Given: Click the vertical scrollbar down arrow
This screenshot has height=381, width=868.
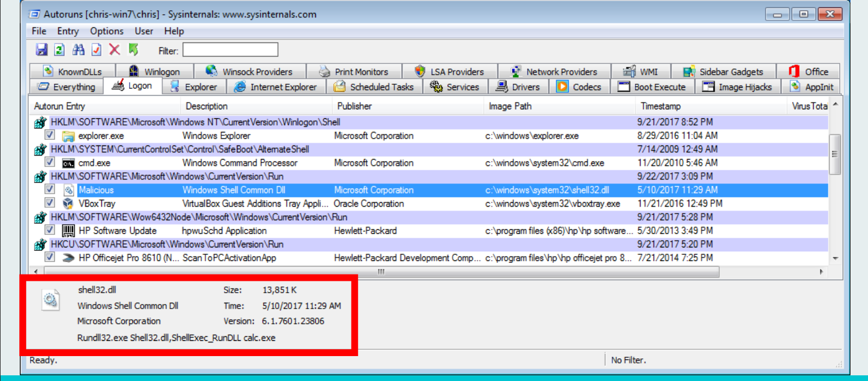Looking at the screenshot, I should pos(835,258).
